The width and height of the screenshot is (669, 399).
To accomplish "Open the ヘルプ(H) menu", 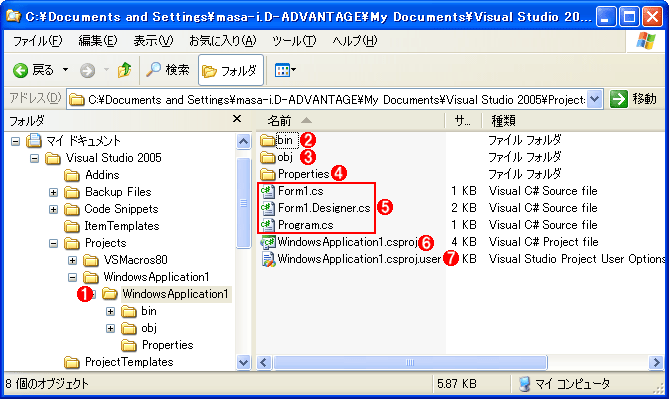I will (355, 41).
